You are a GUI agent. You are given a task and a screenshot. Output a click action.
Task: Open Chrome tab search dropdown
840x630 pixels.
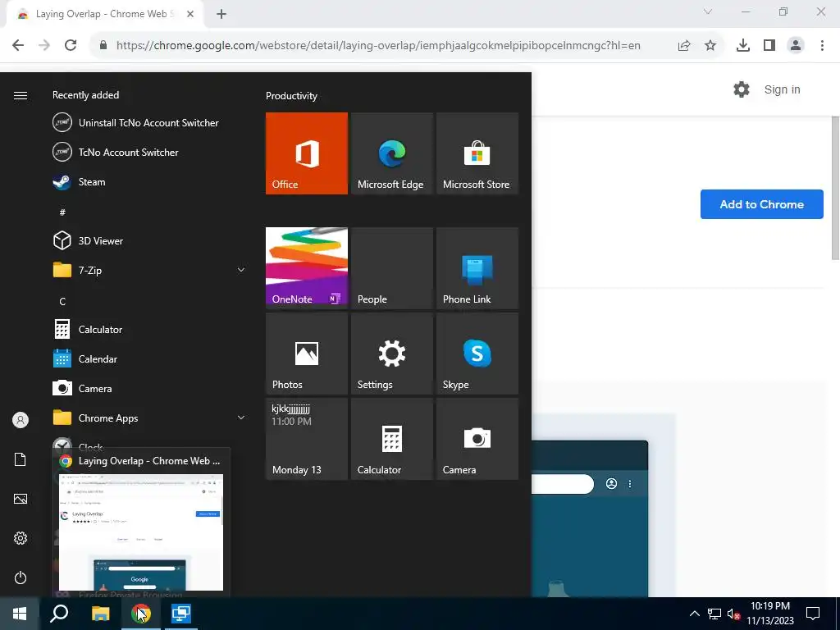[708, 11]
